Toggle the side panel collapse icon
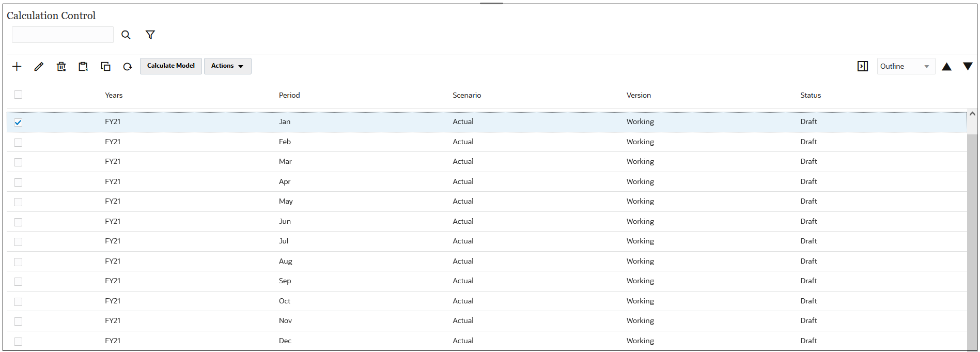The height and width of the screenshot is (352, 980). (863, 66)
